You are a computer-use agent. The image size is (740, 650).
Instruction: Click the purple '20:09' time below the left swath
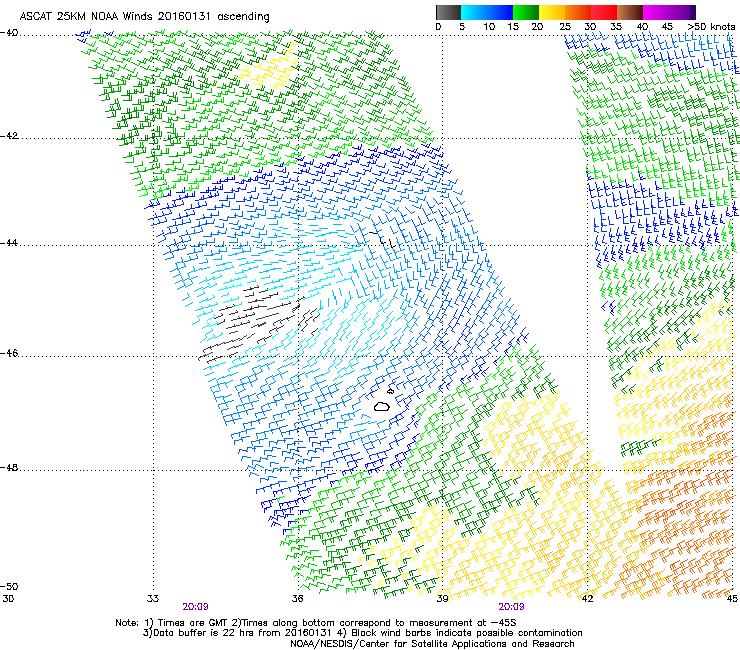click(x=195, y=607)
